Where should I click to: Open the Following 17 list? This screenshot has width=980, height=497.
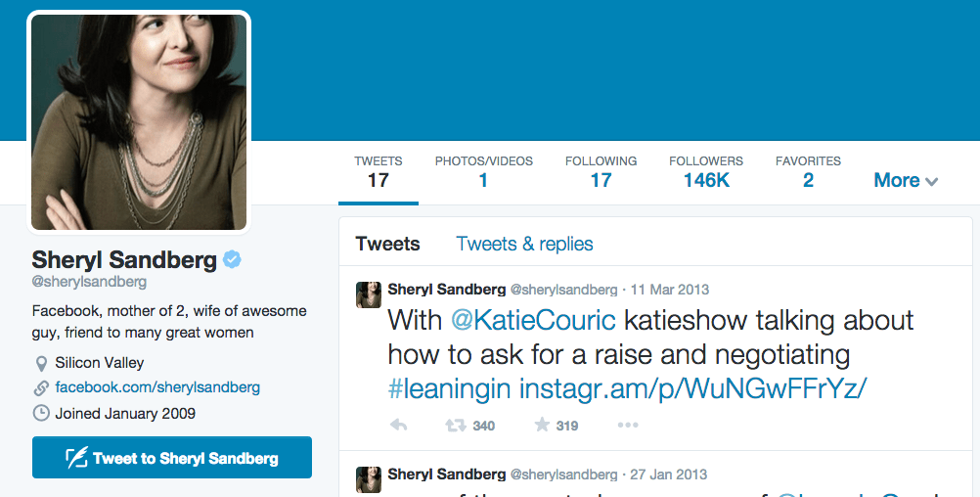(601, 171)
